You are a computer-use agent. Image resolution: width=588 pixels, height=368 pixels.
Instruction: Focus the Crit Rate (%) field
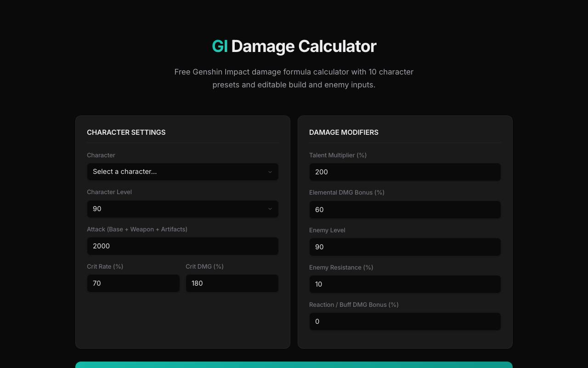[x=133, y=283]
